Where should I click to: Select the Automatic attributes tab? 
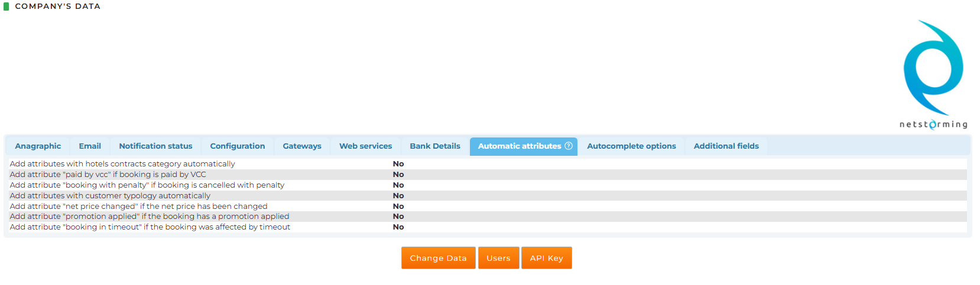pyautogui.click(x=523, y=146)
